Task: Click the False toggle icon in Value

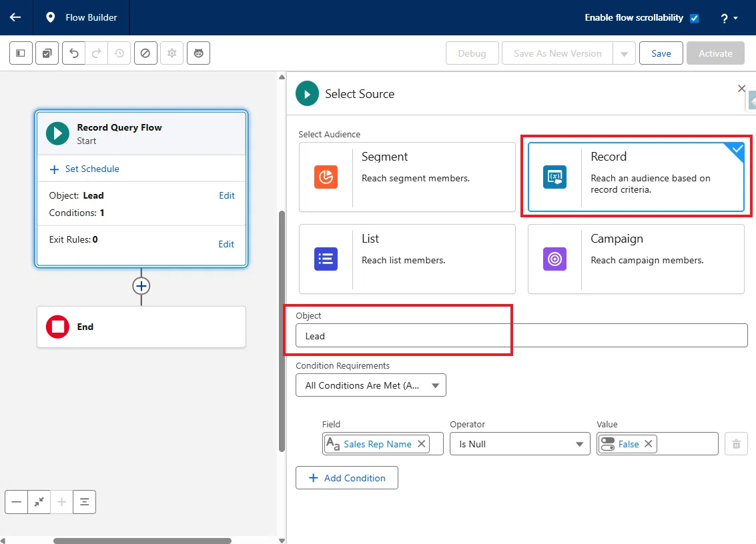Action: tap(607, 444)
